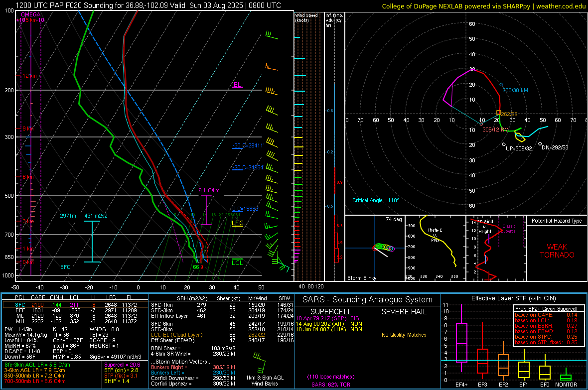
Task: Select the DN=292/53 Corfidi downshear label
Action: click(555, 147)
